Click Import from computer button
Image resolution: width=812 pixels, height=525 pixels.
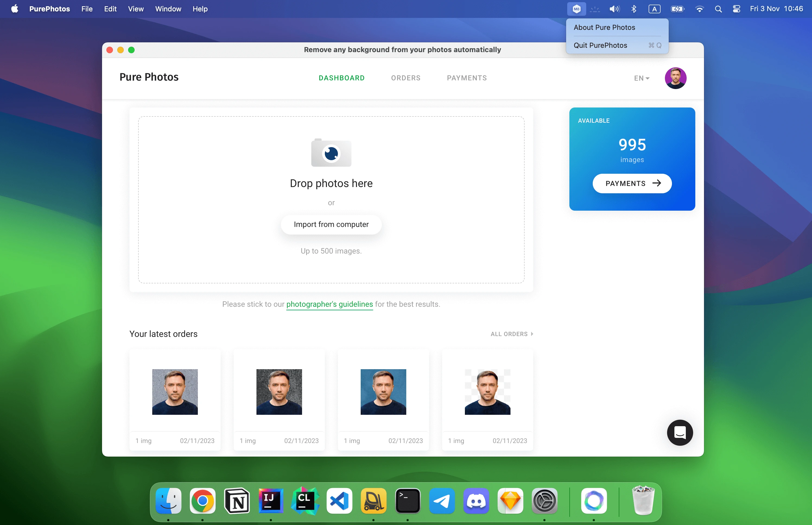click(331, 224)
